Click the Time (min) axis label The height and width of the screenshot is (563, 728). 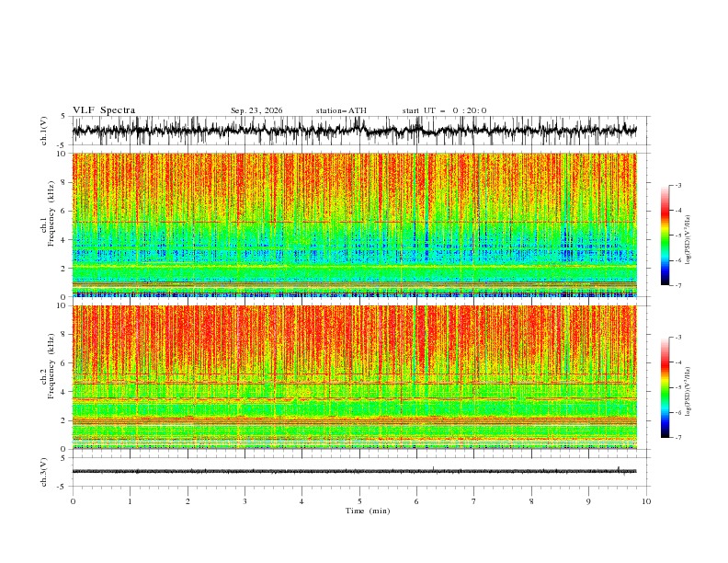pyautogui.click(x=368, y=511)
